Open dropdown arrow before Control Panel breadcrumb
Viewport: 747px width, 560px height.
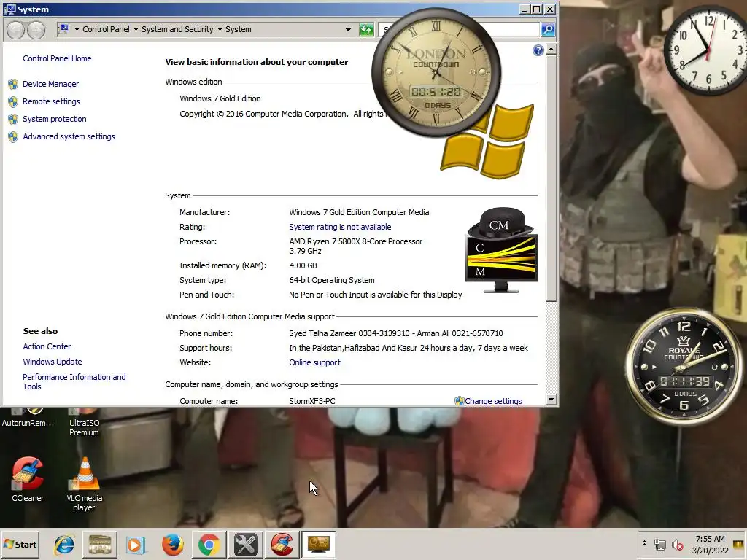click(77, 29)
